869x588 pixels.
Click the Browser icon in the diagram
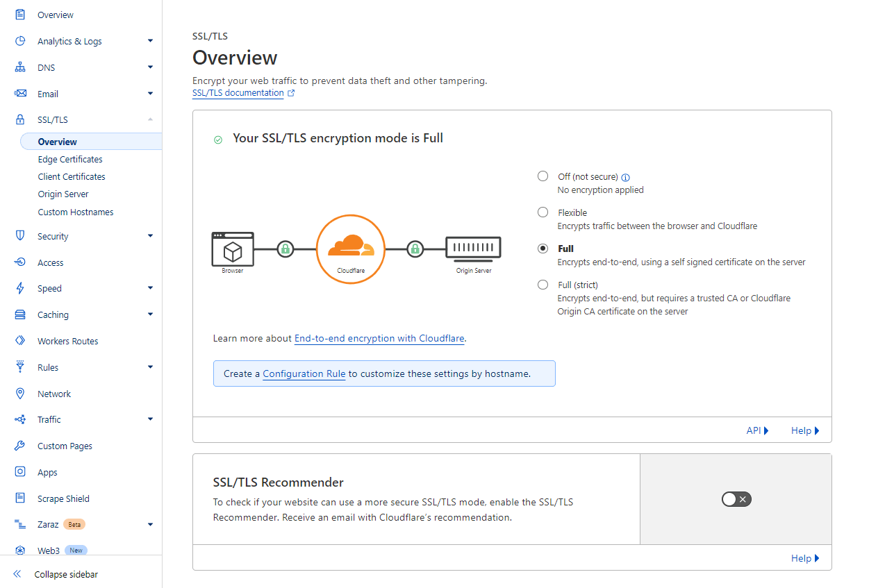[x=233, y=249]
